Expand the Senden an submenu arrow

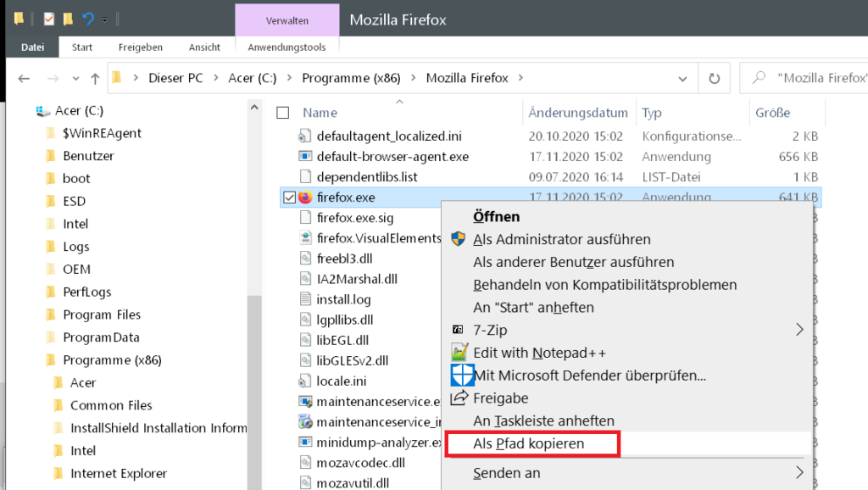click(799, 473)
